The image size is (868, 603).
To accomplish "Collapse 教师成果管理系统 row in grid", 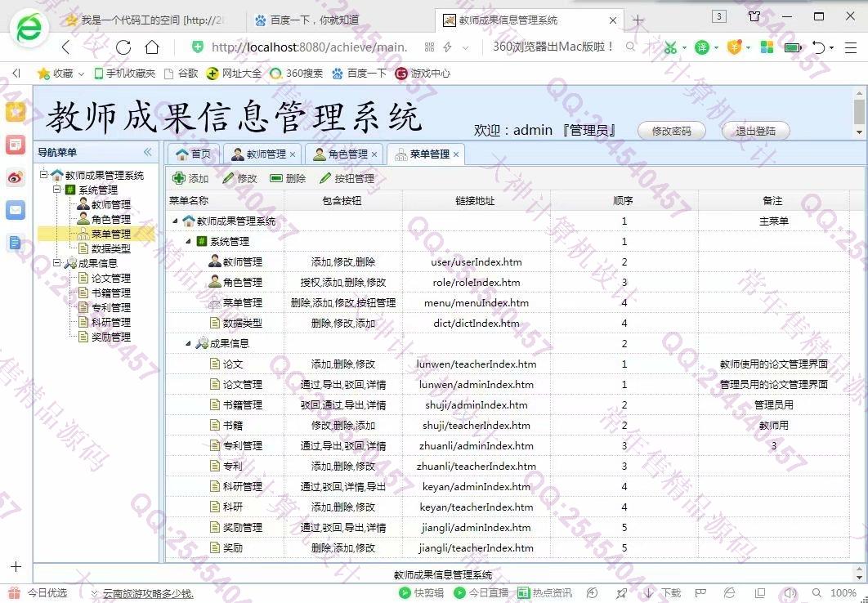I will pos(176,221).
